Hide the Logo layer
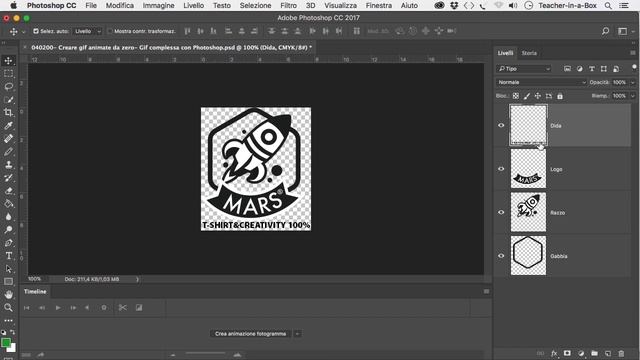Viewport: 640px width, 360px height. pyautogui.click(x=501, y=169)
